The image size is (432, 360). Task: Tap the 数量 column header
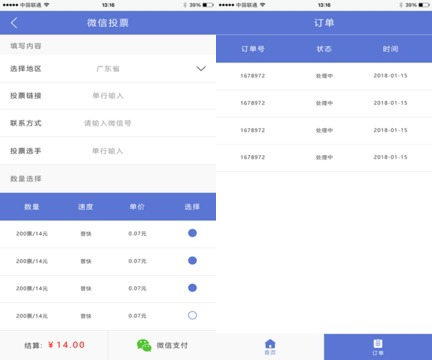[x=32, y=207]
